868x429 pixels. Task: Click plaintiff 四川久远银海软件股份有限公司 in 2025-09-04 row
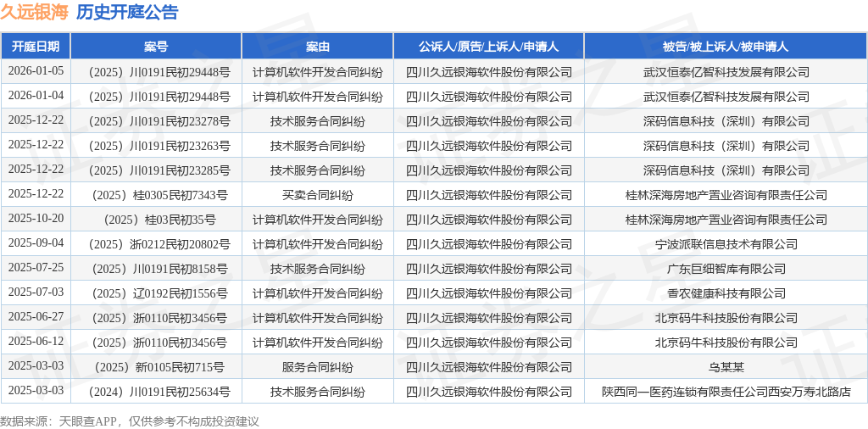coord(489,244)
